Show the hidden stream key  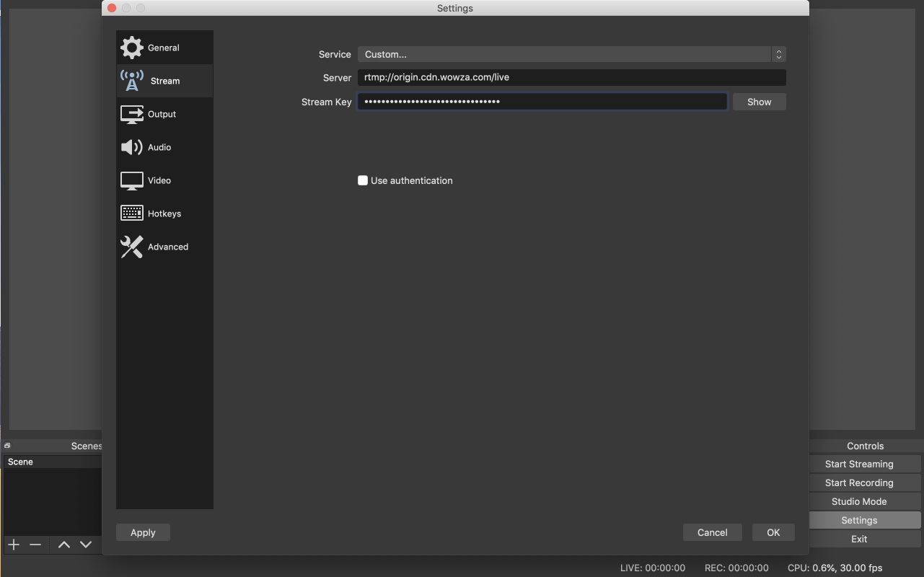(x=759, y=102)
